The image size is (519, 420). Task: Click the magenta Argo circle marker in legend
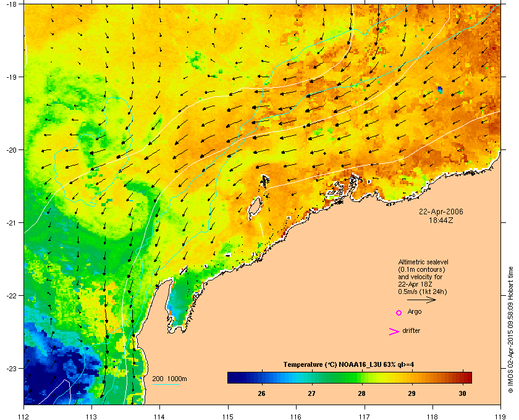point(399,313)
